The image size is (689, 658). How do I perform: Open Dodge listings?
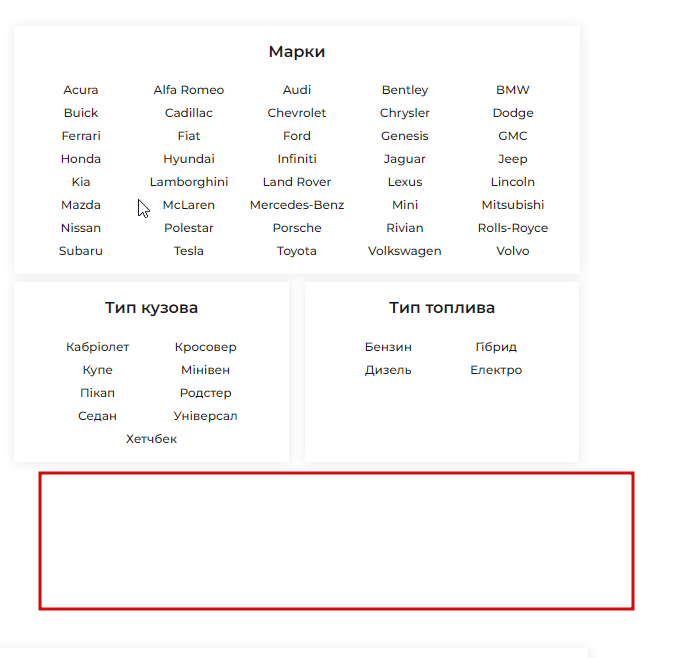[513, 113]
